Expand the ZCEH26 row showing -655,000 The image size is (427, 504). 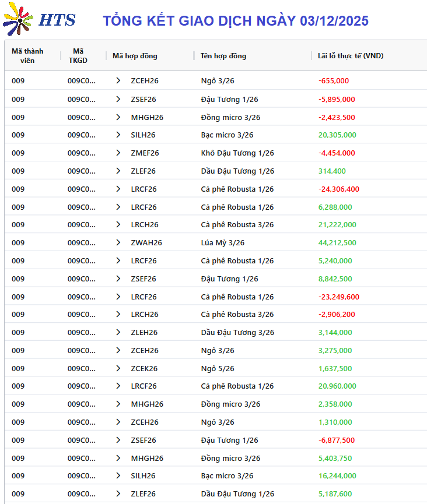pos(118,81)
